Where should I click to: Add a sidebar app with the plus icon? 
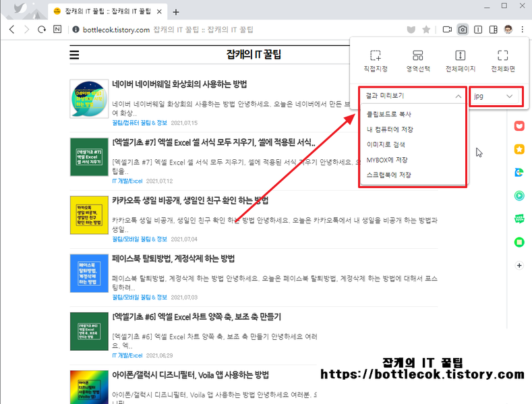pos(519,265)
